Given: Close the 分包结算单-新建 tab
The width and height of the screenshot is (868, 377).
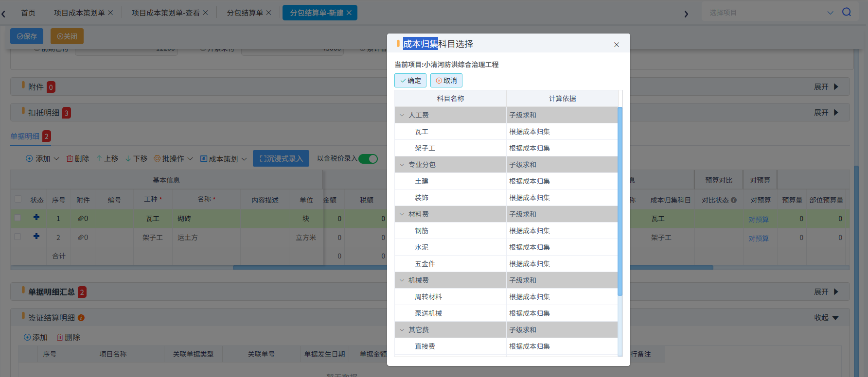Looking at the screenshot, I should click(349, 13).
